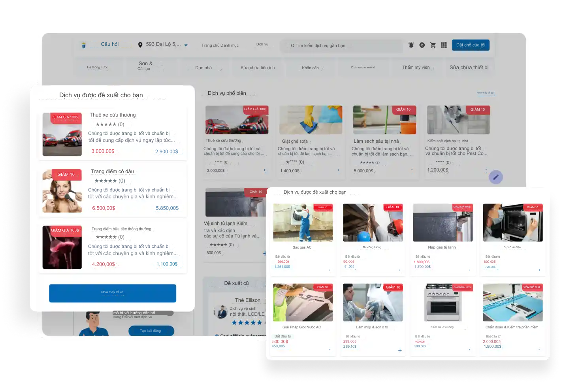Viewport: 580px width, 392px height.
Task: Click the Tạo bài đăng button
Action: pos(151,331)
